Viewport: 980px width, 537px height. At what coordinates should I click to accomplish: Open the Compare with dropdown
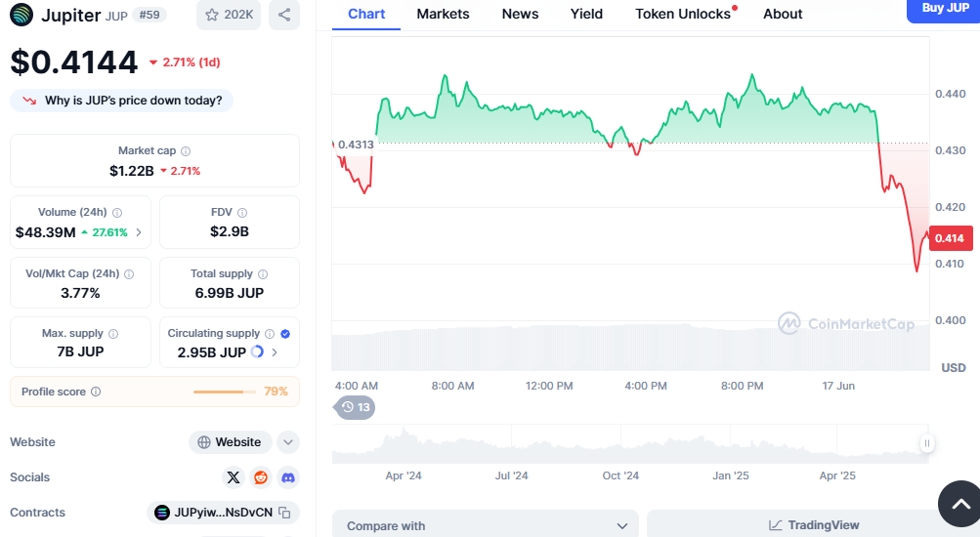(x=485, y=525)
